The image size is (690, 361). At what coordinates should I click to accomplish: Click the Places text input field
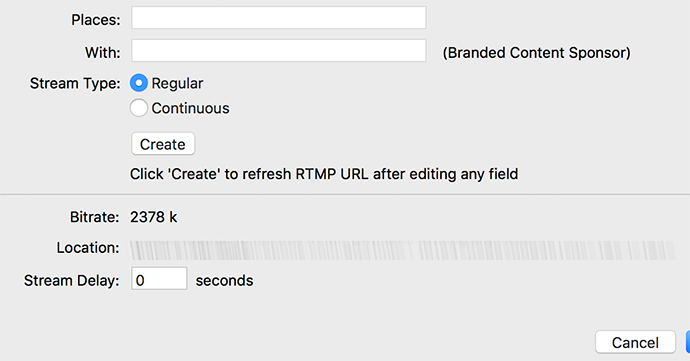coord(279,18)
